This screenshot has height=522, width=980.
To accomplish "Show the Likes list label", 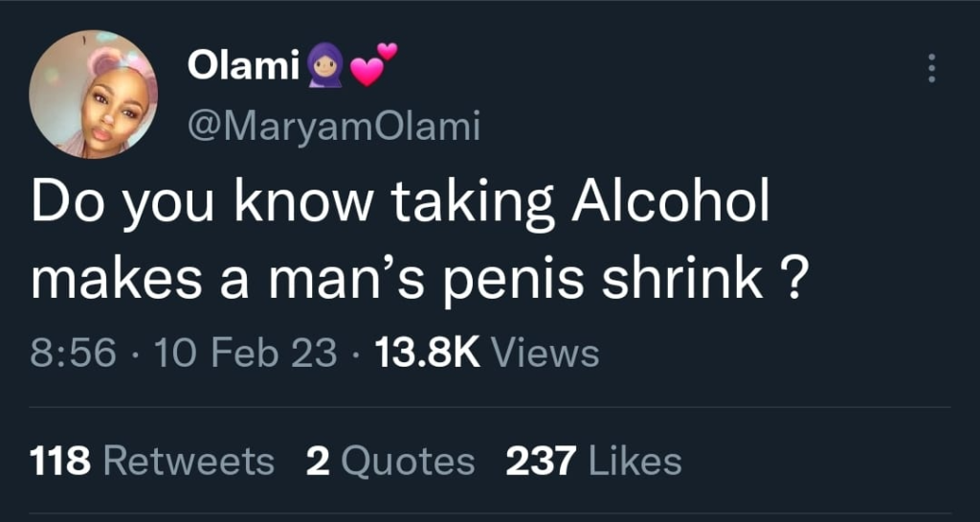I will tap(635, 462).
